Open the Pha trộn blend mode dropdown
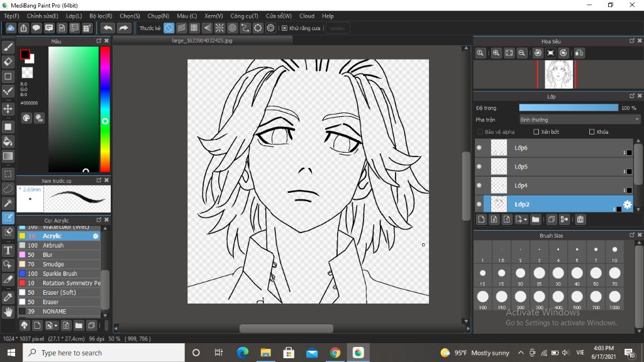Screen dimensions: 644x362 pos(579,120)
